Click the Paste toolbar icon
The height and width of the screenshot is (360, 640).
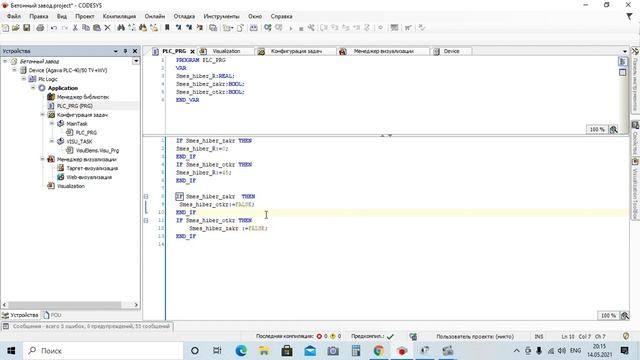(97, 28)
